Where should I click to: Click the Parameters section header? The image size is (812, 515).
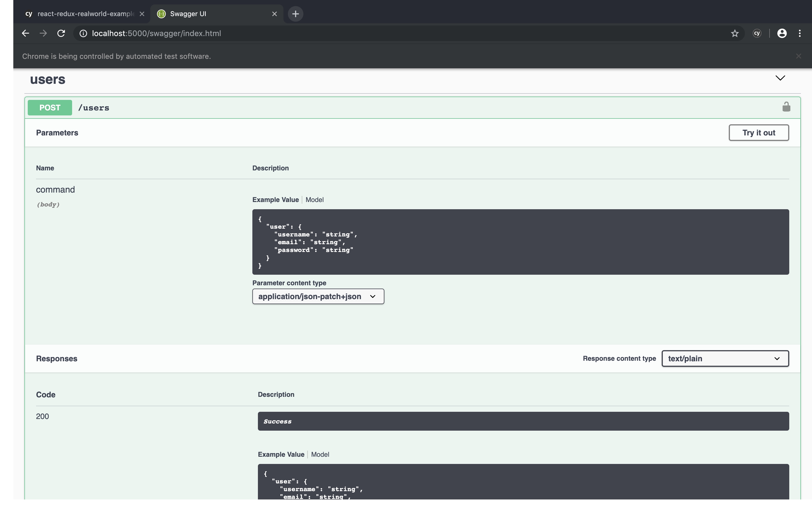57,133
